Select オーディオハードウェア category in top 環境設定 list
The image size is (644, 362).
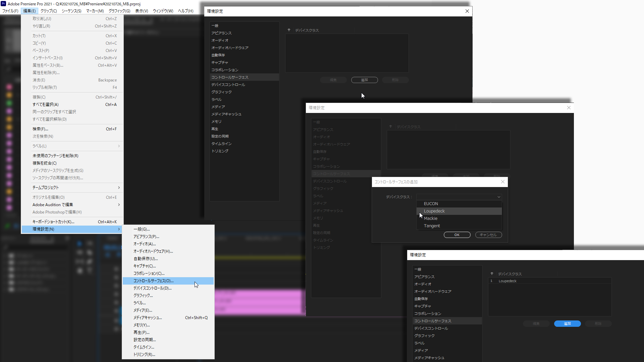230,48
